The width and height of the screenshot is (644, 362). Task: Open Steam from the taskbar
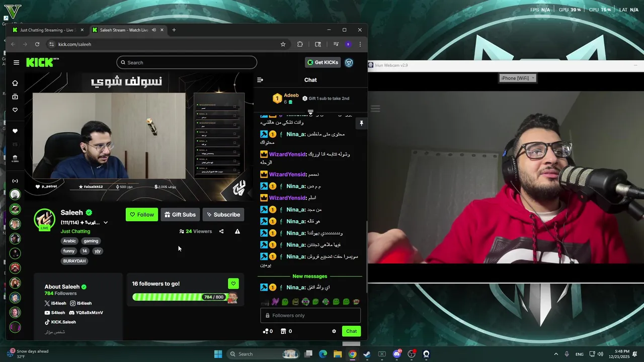click(x=367, y=354)
